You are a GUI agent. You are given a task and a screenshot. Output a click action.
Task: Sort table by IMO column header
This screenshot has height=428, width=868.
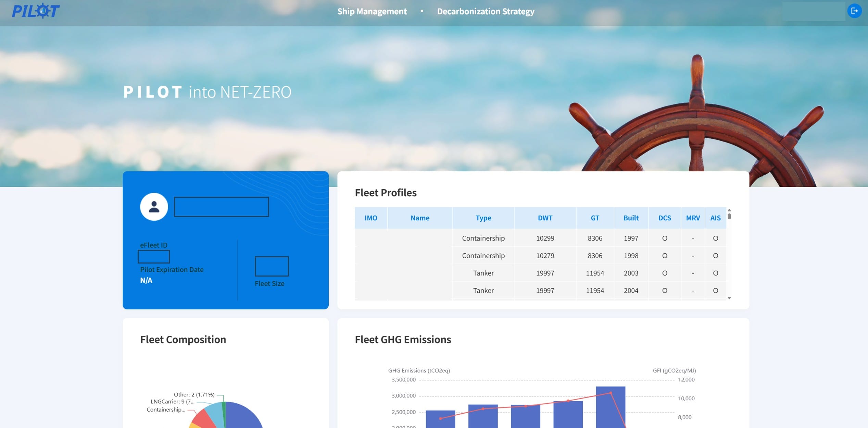(x=370, y=218)
